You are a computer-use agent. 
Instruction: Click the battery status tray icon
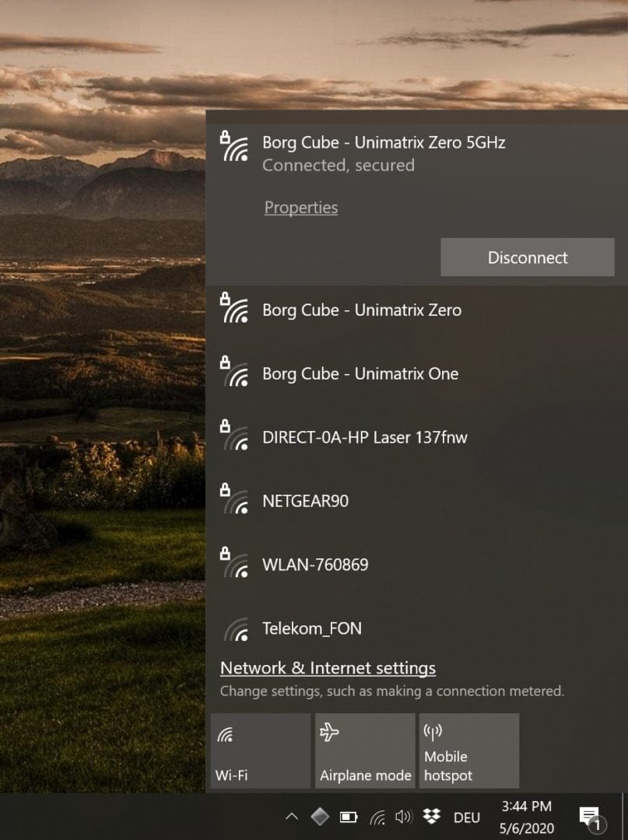pyautogui.click(x=348, y=817)
